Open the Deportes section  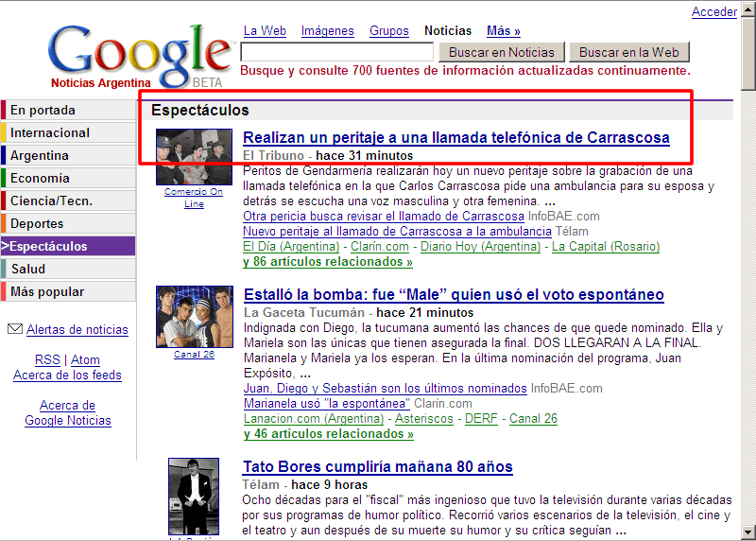[68, 223]
